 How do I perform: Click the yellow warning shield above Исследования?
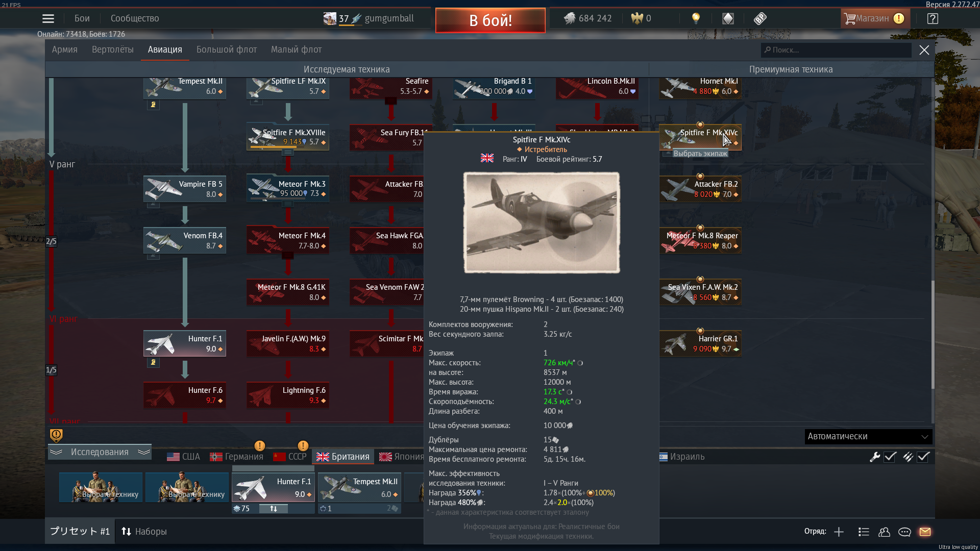56,435
